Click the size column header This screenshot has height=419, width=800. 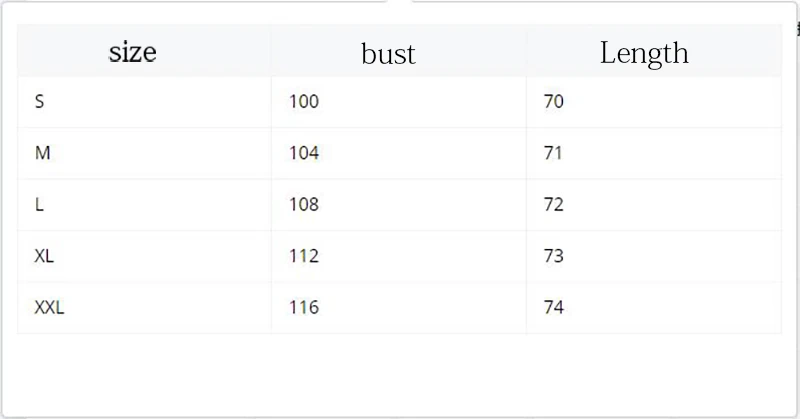144,51
